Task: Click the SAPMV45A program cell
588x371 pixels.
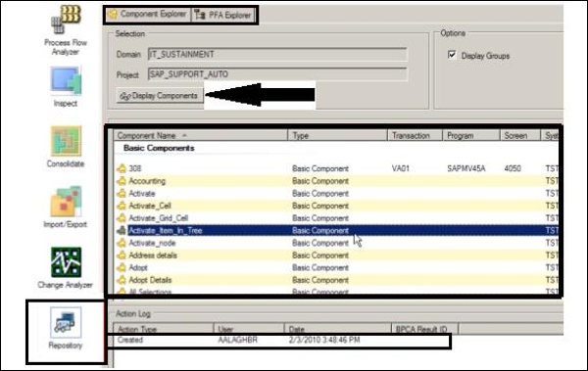Action: 466,168
